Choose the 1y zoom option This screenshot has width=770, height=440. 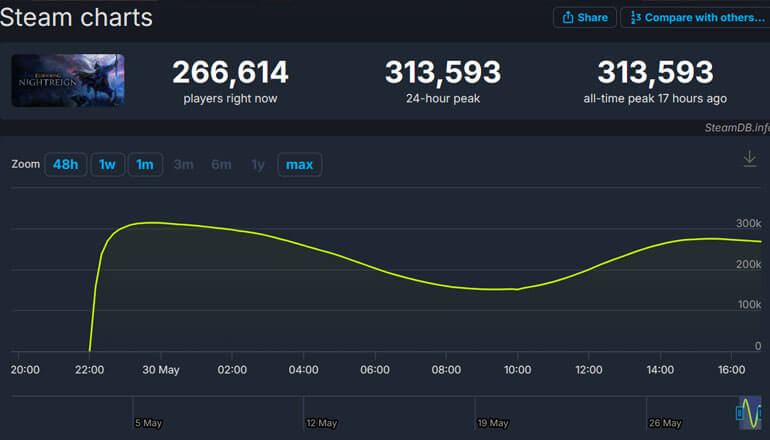coord(258,164)
